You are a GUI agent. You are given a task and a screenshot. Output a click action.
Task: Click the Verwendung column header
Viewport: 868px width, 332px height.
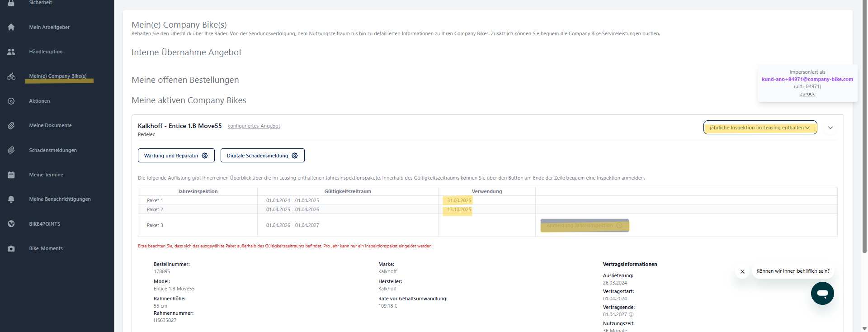coord(487,191)
